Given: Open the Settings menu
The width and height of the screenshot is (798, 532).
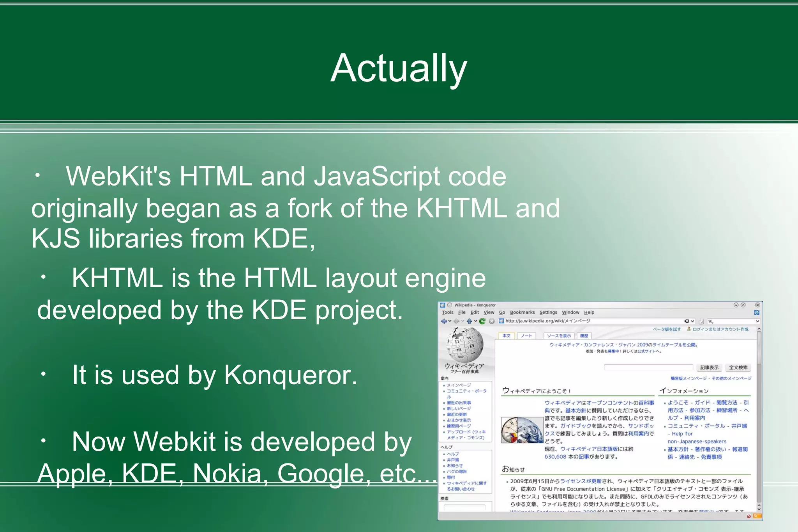Looking at the screenshot, I should tap(548, 313).
